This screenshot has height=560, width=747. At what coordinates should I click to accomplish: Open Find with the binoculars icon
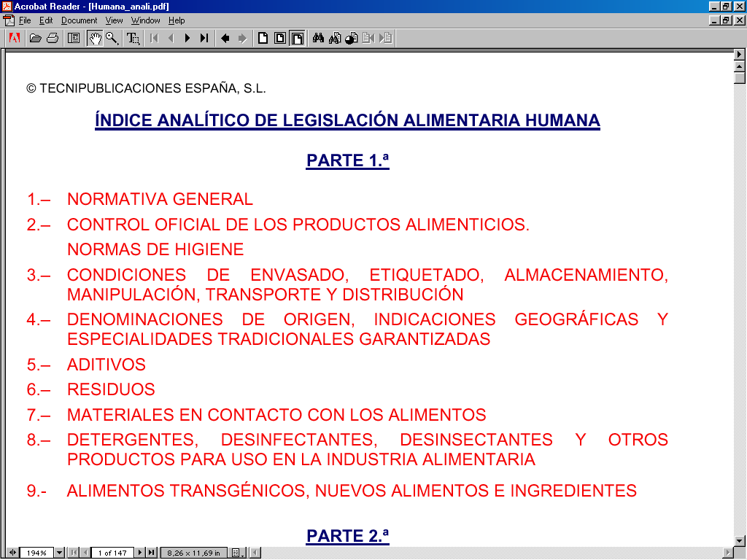[318, 38]
